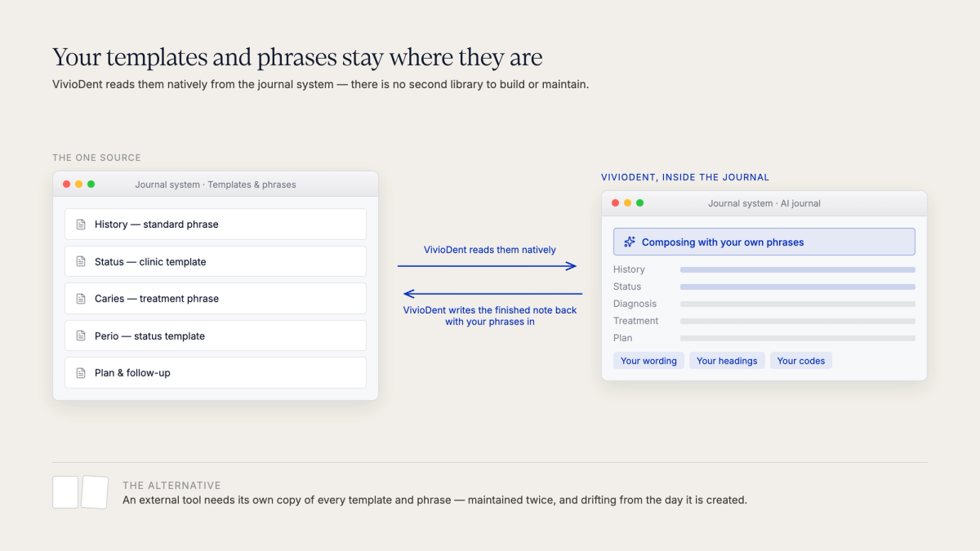980x551 pixels.
Task: Click the THE ONE SOURCE heading
Action: pyautogui.click(x=96, y=158)
